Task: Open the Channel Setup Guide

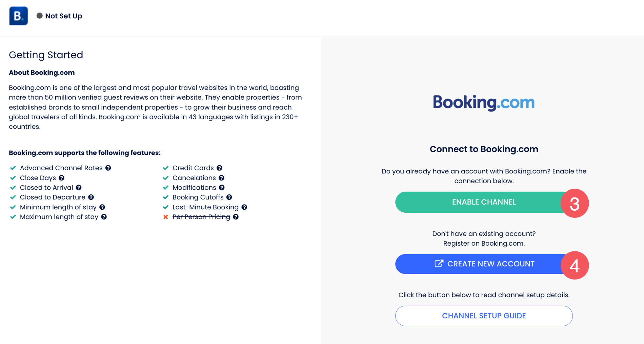Action: point(484,316)
